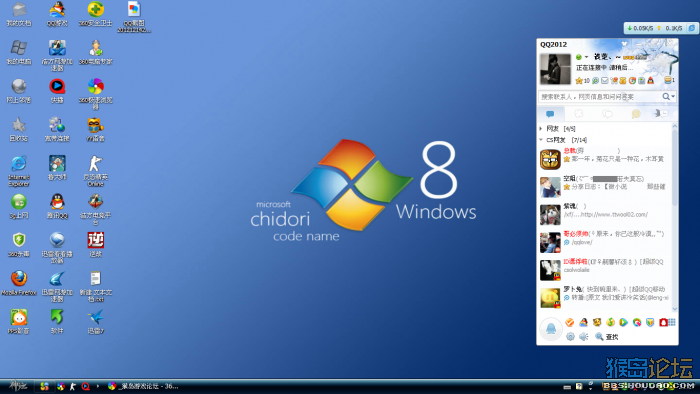Launch Mozilla Firefox from the desktop

19,283
